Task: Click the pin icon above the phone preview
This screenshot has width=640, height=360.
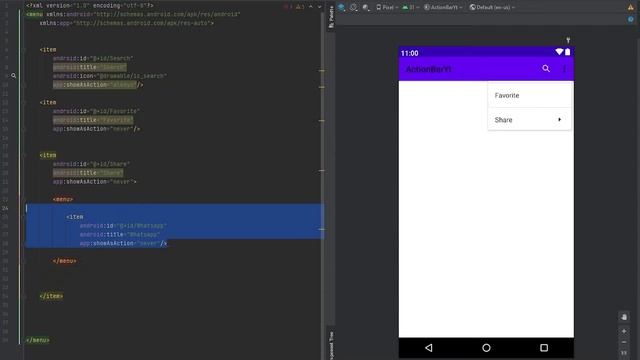Action: [x=568, y=40]
